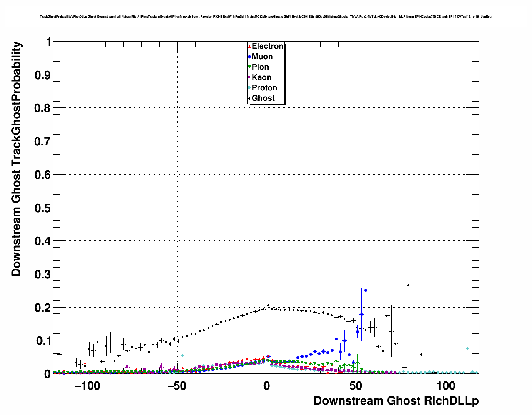Click the highest blue Muon point near 0.25
Screen dimensions: 532x415
pyautogui.click(x=366, y=290)
